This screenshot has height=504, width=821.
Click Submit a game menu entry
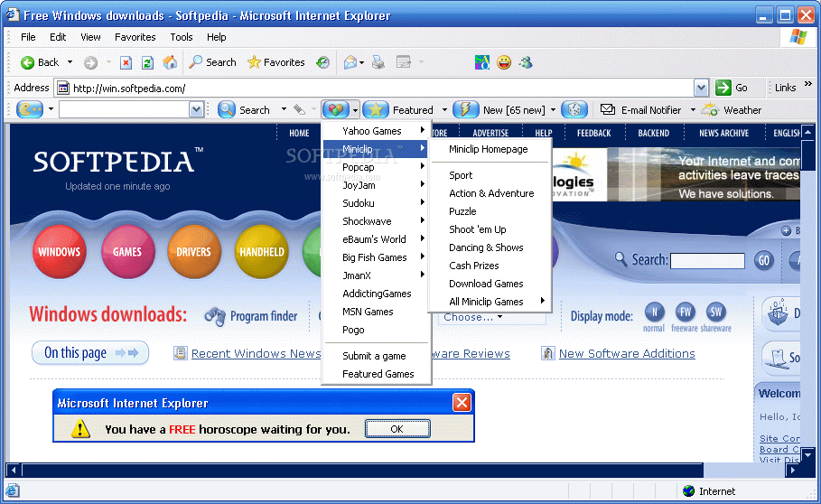click(377, 356)
